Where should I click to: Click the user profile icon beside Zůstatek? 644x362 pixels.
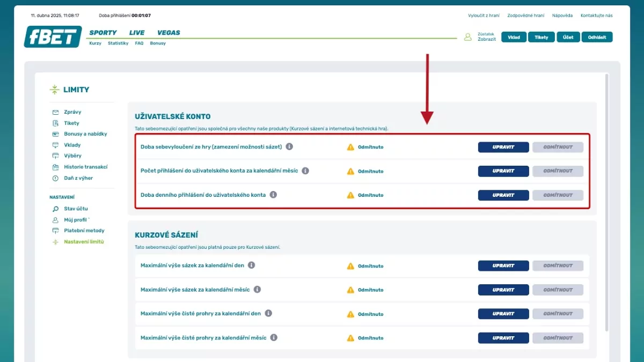coord(468,37)
